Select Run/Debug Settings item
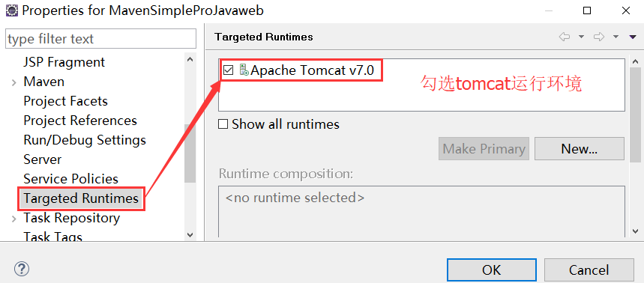 point(85,140)
